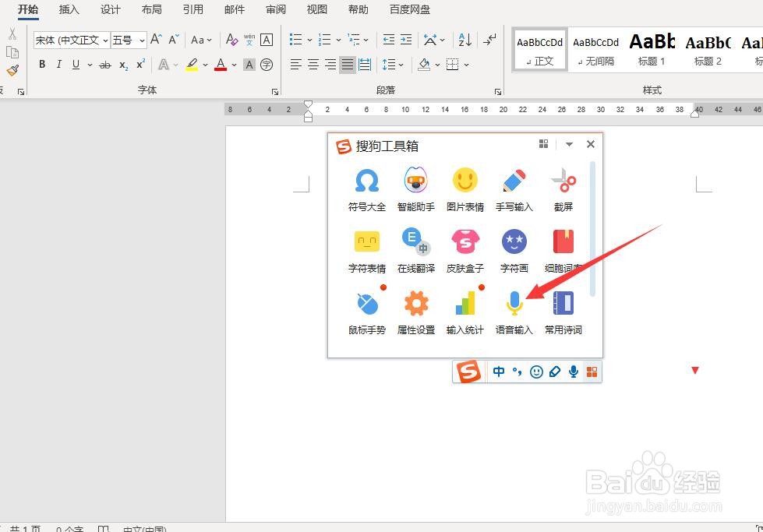Viewport: 763px width, 532px height.
Task: Open 常用诗词 common poetry tool
Action: pos(563,312)
